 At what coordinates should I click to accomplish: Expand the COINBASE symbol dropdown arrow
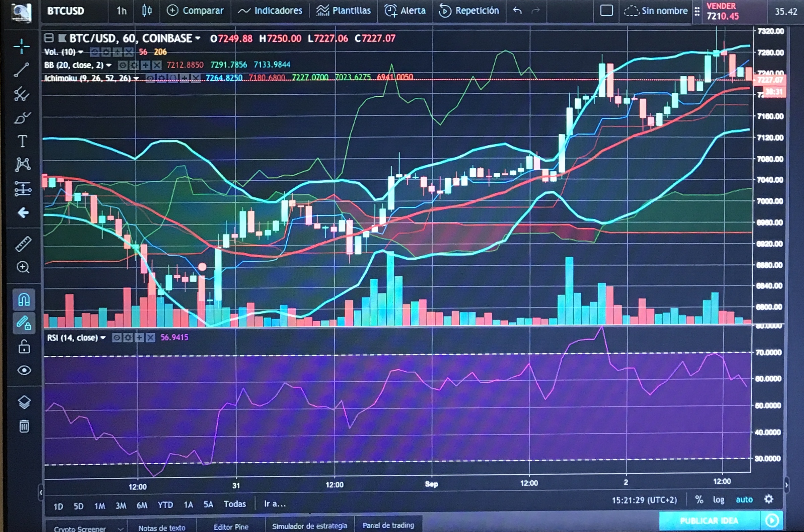pyautogui.click(x=198, y=38)
